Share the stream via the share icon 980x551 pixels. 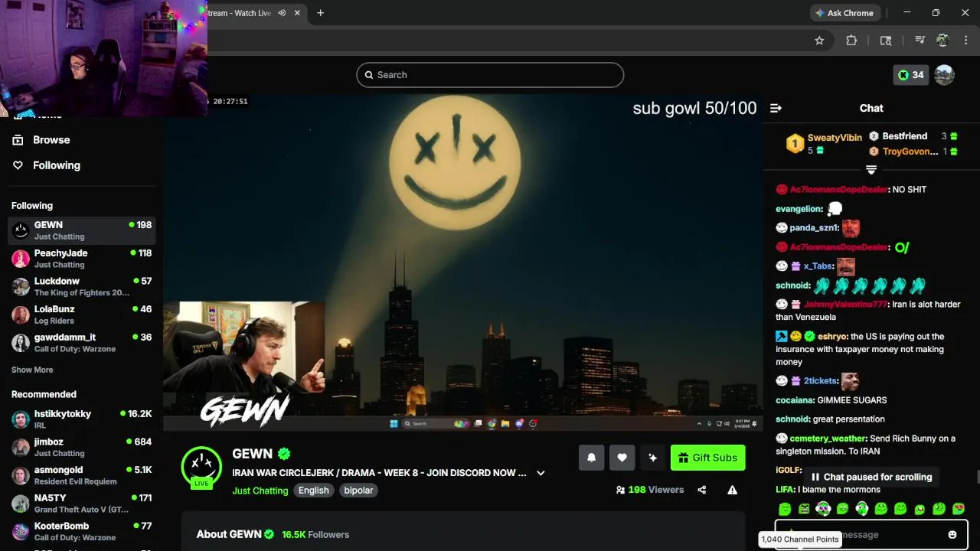[x=701, y=490]
